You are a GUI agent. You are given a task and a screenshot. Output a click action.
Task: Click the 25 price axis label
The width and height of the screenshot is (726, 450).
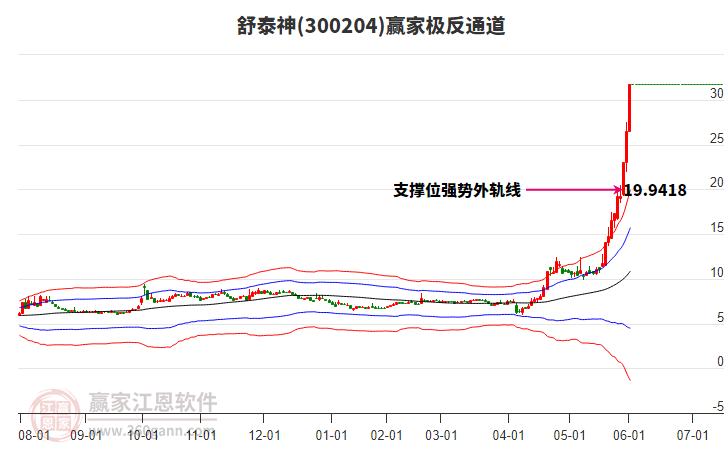pos(717,138)
